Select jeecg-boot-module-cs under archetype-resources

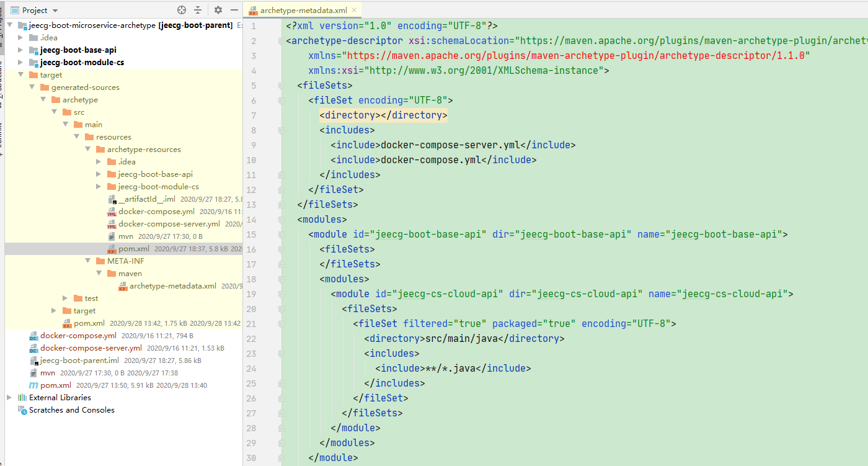(x=158, y=187)
